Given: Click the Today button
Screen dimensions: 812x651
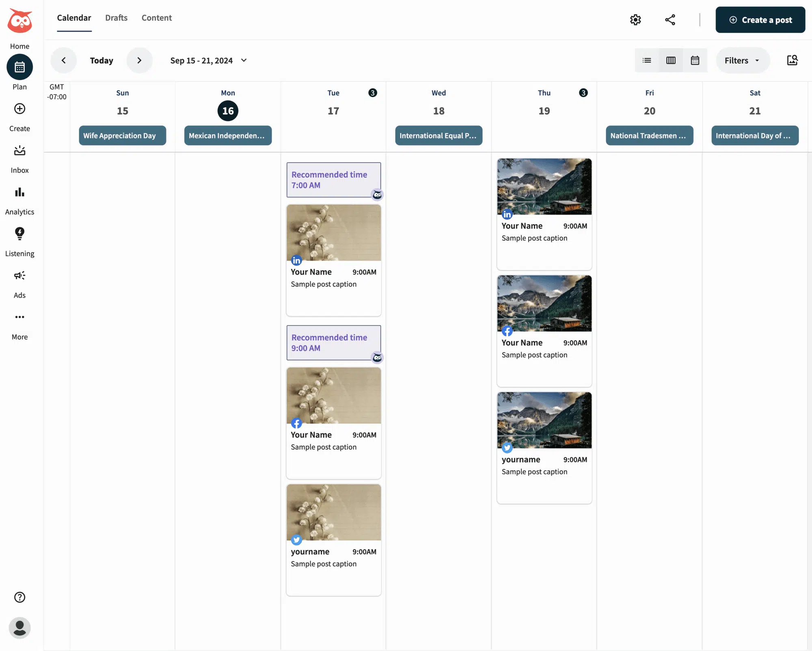Looking at the screenshot, I should [101, 60].
